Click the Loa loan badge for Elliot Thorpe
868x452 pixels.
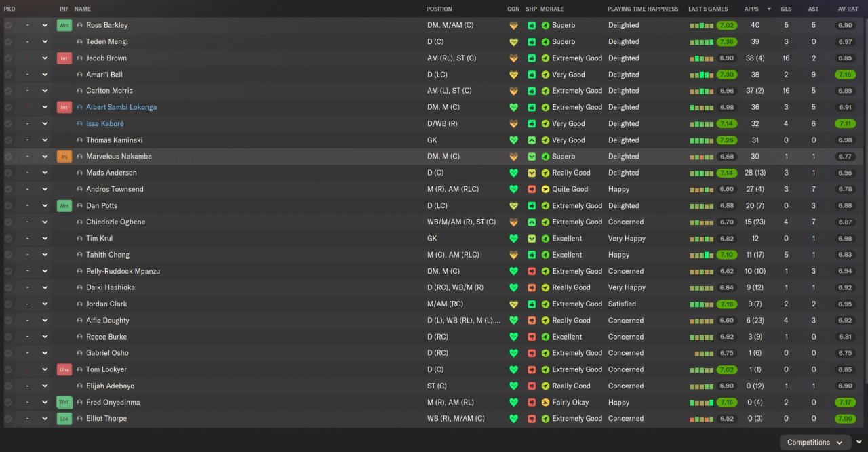64,419
